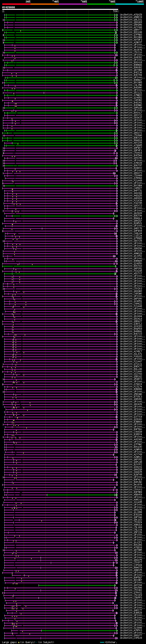Select hit label UniRef100_Q8T9W4
The height and width of the screenshot is (644, 146).
tap(131, 70)
